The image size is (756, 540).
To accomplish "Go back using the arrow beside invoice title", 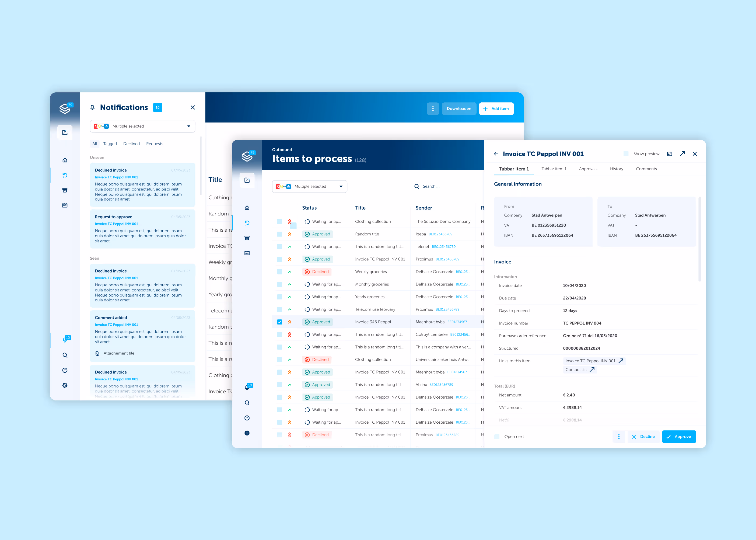I will coord(496,154).
